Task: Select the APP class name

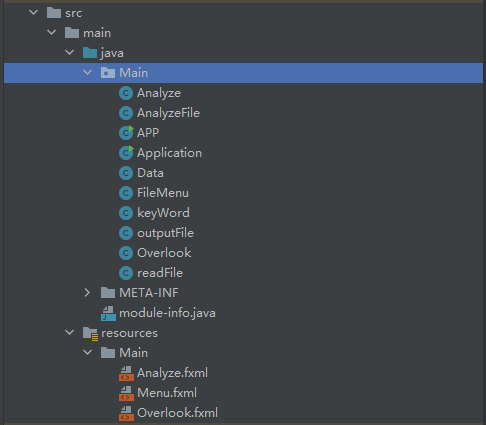Action: click(148, 133)
